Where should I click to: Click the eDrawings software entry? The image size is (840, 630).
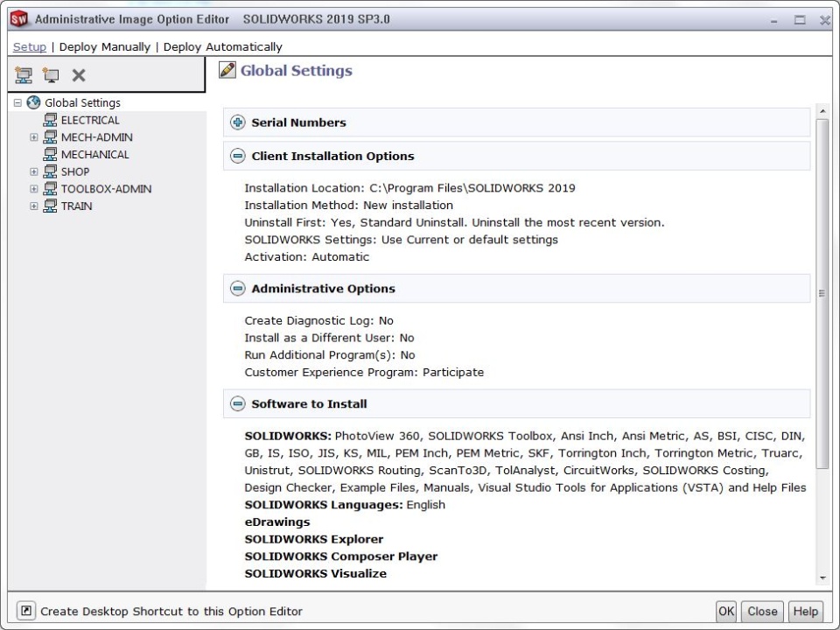277,521
